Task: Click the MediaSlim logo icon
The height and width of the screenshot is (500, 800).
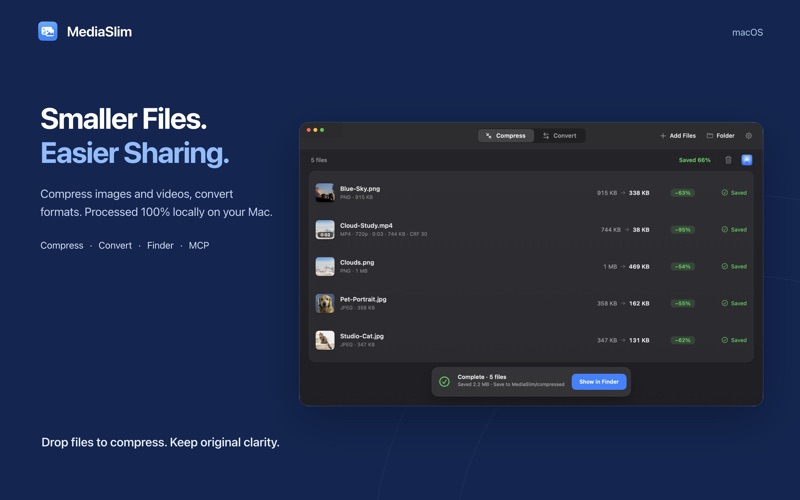Action: [x=47, y=31]
